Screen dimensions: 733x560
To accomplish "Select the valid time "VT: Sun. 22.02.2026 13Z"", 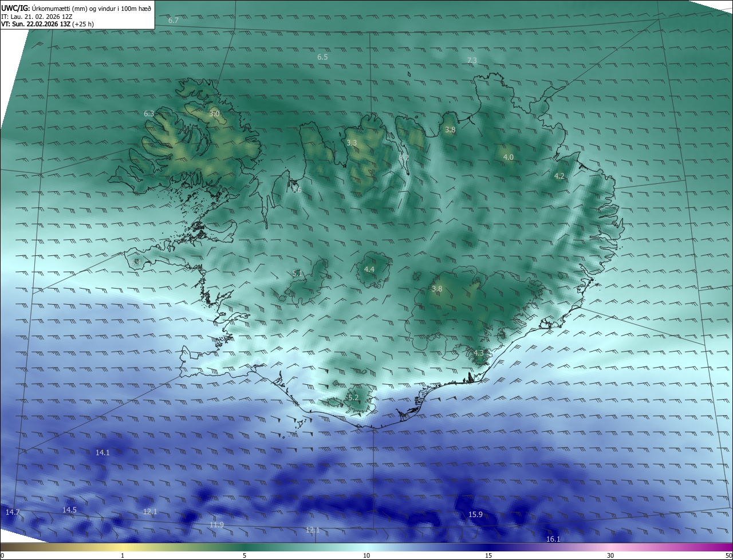I will (x=36, y=24).
